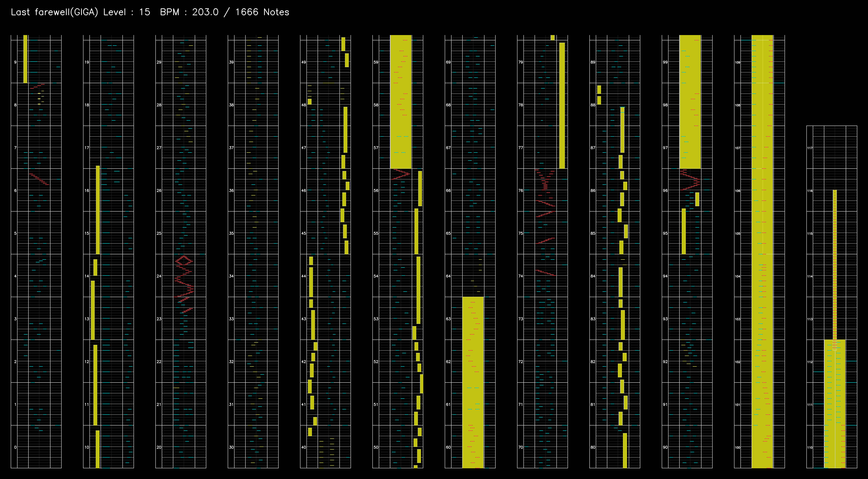The image size is (868, 479).
Task: Click the yellow long note in measure 95
Action: point(684,231)
